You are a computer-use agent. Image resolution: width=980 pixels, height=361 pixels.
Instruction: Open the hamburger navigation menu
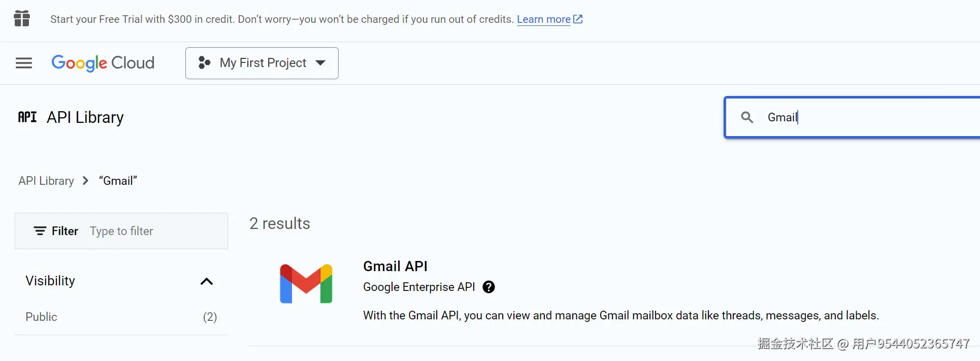click(24, 63)
